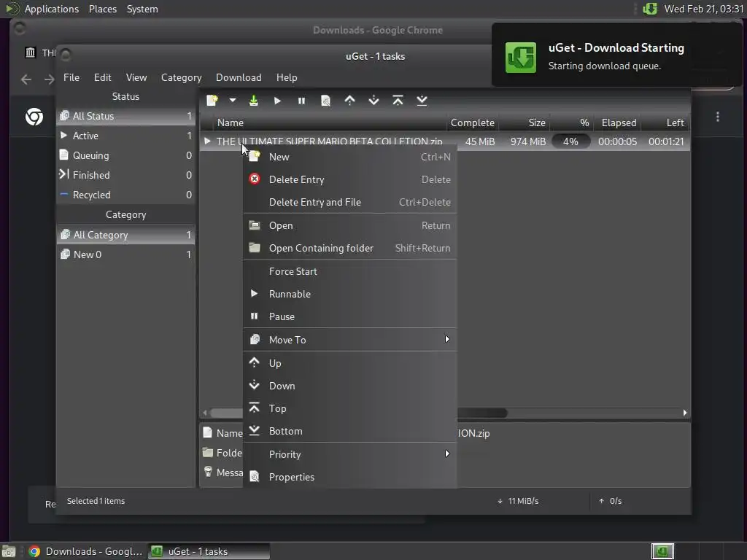Expand the Move To submenu
Image resolution: width=747 pixels, height=560 pixels.
(x=349, y=340)
